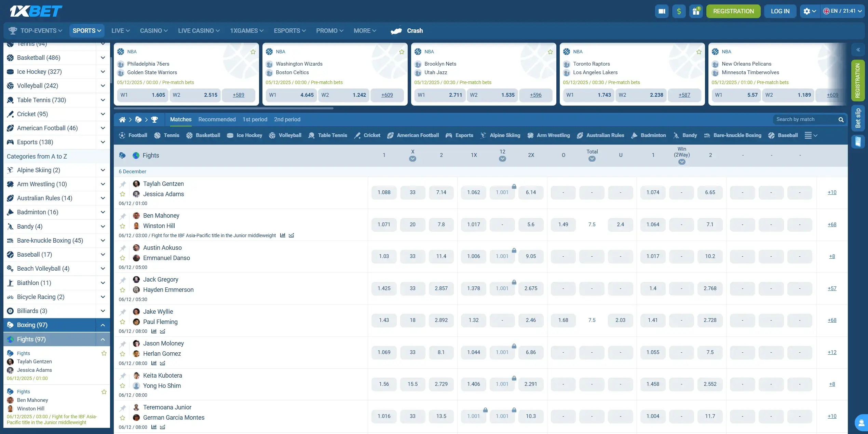Switch to the 1st period tab

[255, 120]
